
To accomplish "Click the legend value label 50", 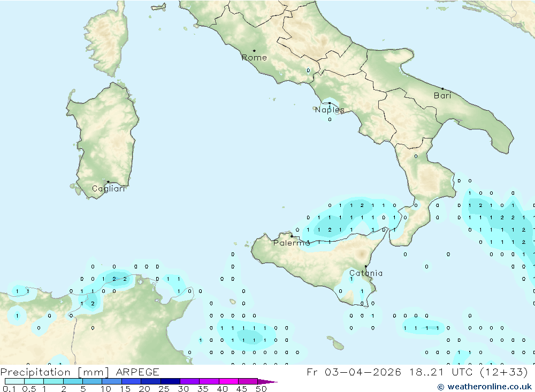I will pos(261,389).
